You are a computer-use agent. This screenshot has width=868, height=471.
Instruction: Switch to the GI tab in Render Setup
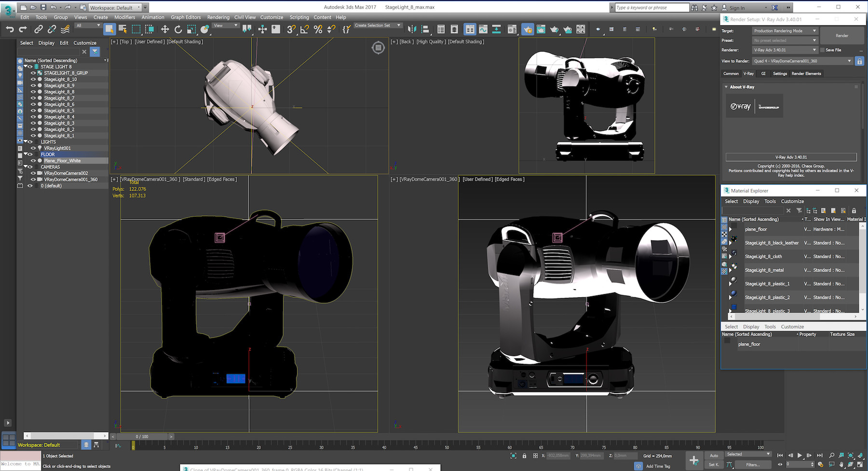coord(763,73)
